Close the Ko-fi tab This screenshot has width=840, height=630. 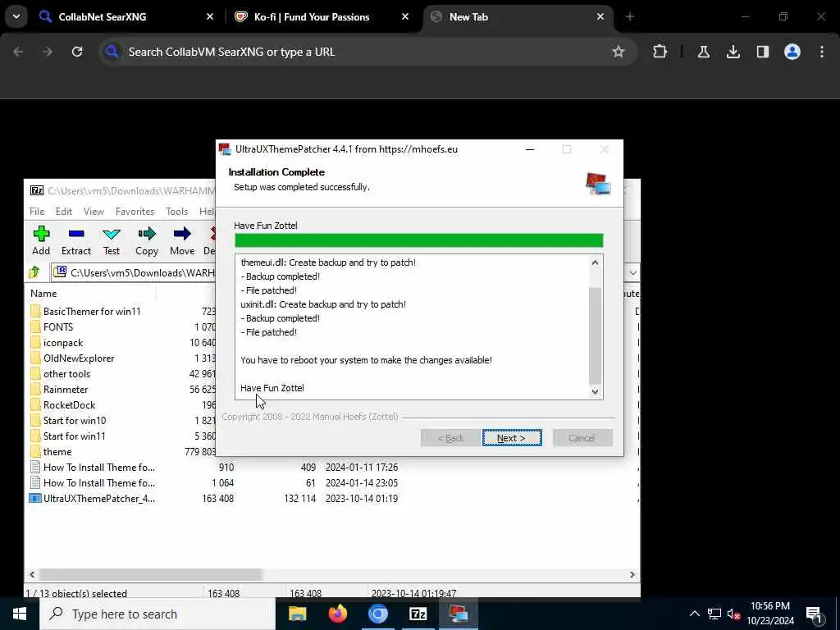(405, 16)
